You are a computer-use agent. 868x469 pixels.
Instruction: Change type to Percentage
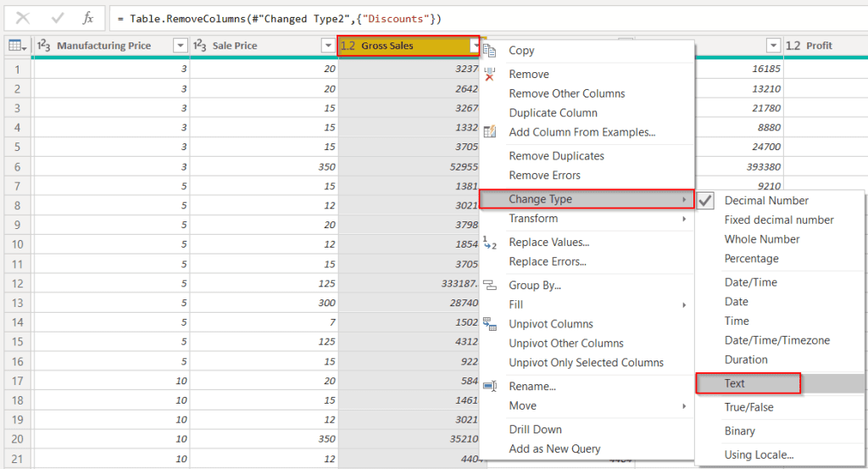751,259
